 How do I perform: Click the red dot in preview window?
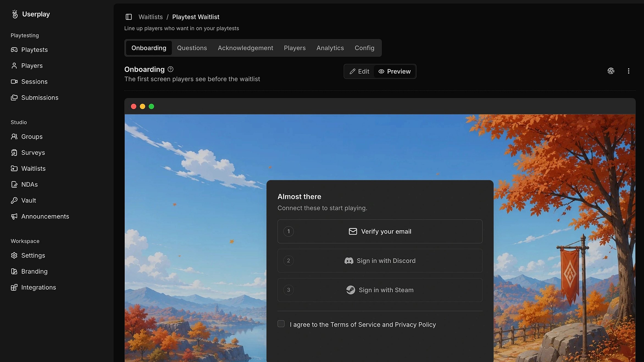[134, 106]
